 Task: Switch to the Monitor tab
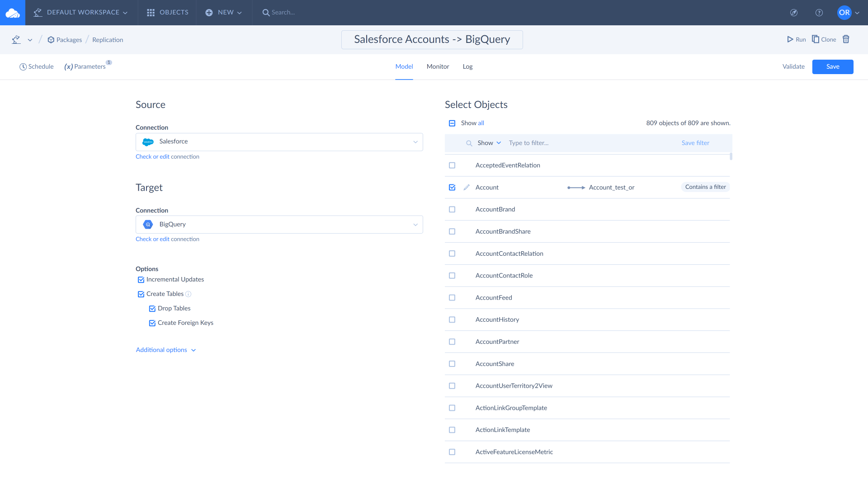(x=438, y=66)
